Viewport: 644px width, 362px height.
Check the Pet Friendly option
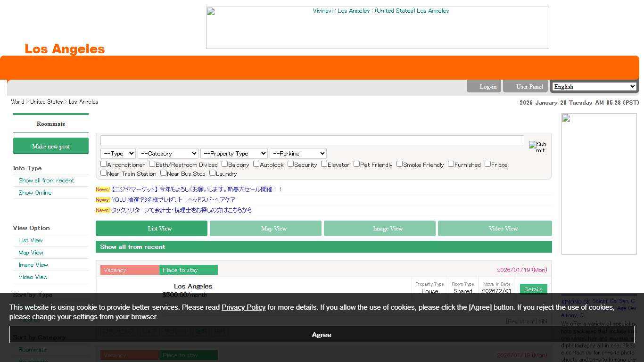[x=356, y=164]
